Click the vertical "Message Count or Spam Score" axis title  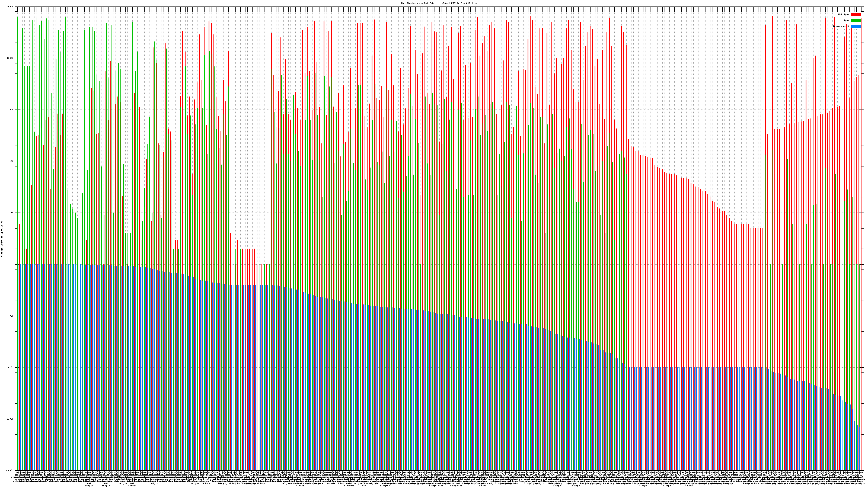point(2,239)
